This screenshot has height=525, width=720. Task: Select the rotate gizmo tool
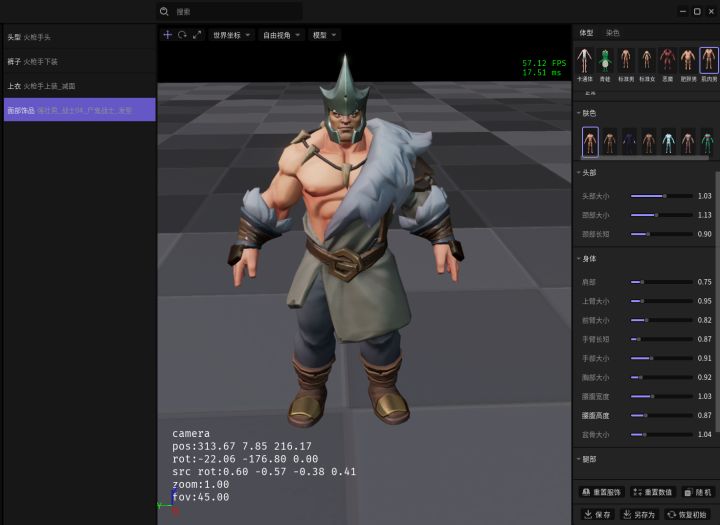click(x=182, y=35)
